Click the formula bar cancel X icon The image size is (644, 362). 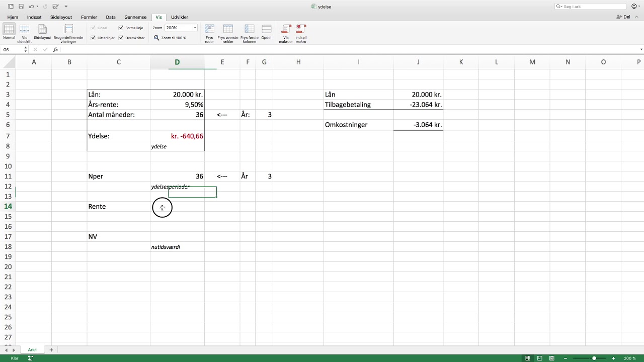click(x=35, y=50)
